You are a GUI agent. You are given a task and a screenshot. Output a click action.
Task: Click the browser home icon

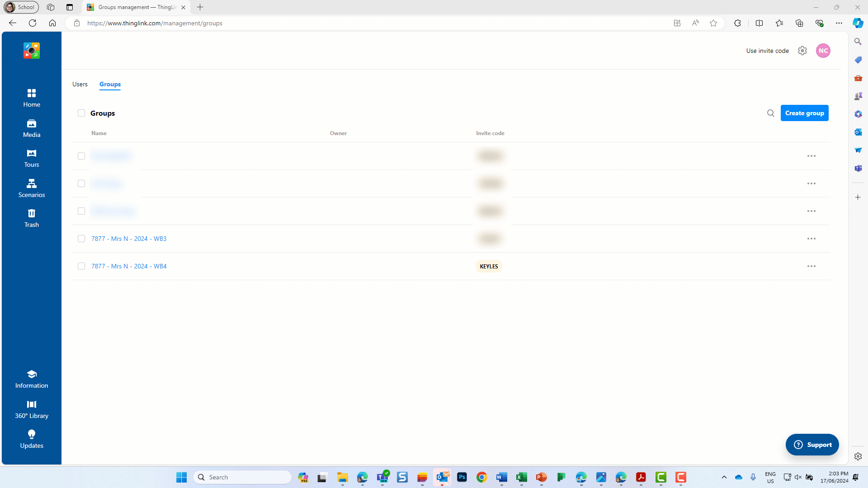tap(52, 23)
